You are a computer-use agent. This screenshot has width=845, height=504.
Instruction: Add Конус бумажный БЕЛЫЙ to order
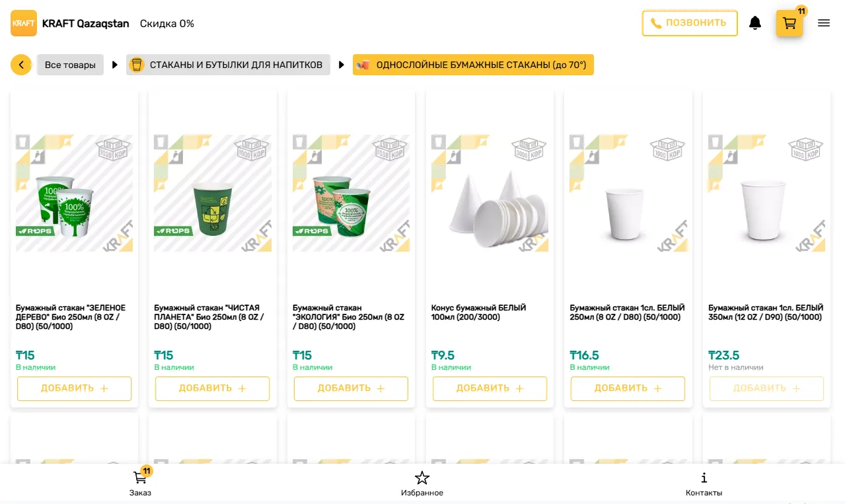[x=490, y=388]
